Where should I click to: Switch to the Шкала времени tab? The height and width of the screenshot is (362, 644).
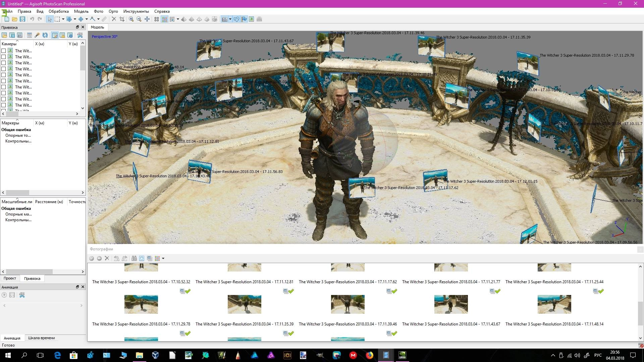[42, 338]
